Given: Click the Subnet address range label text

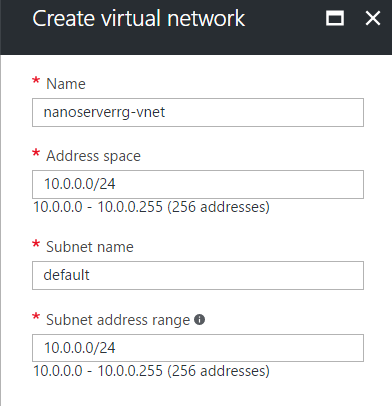Looking at the screenshot, I should [x=118, y=320].
